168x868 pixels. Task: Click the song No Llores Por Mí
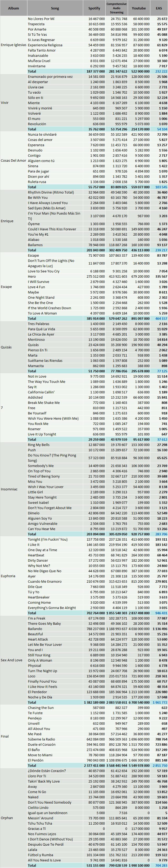tap(41, 19)
